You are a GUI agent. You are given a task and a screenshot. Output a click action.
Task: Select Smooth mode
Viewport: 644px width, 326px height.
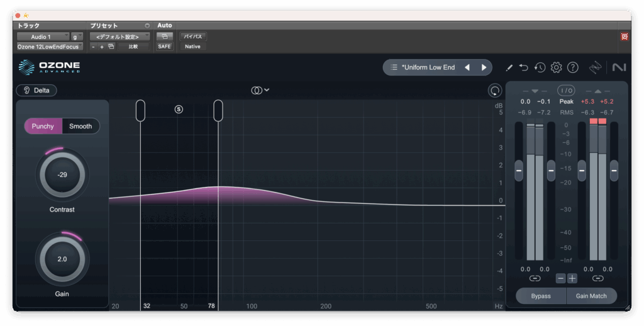[x=80, y=126]
